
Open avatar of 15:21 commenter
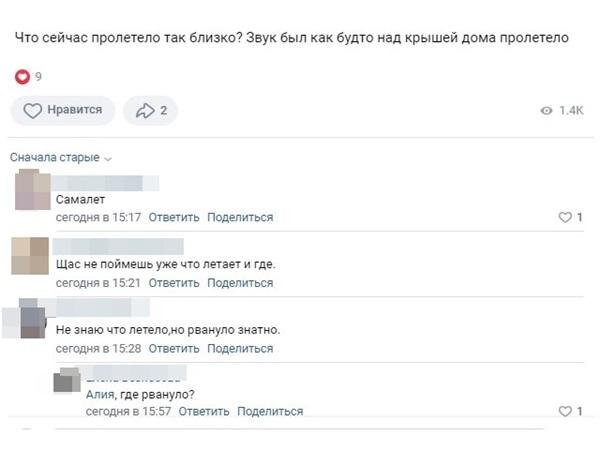pos(30,256)
